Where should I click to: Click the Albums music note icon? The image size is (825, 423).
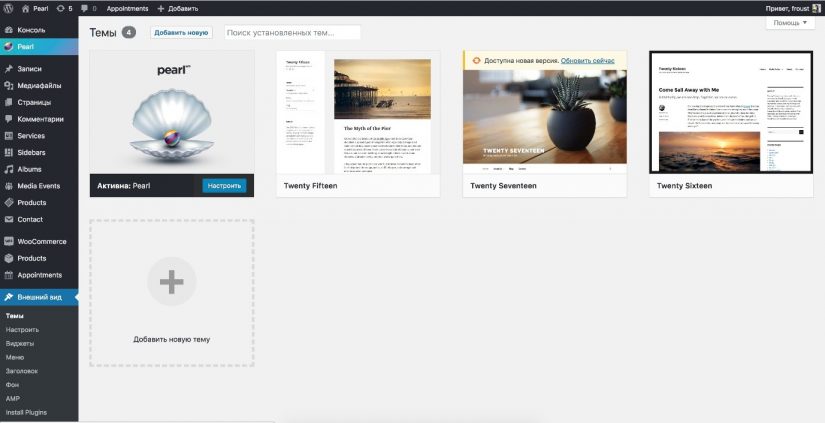coord(8,169)
